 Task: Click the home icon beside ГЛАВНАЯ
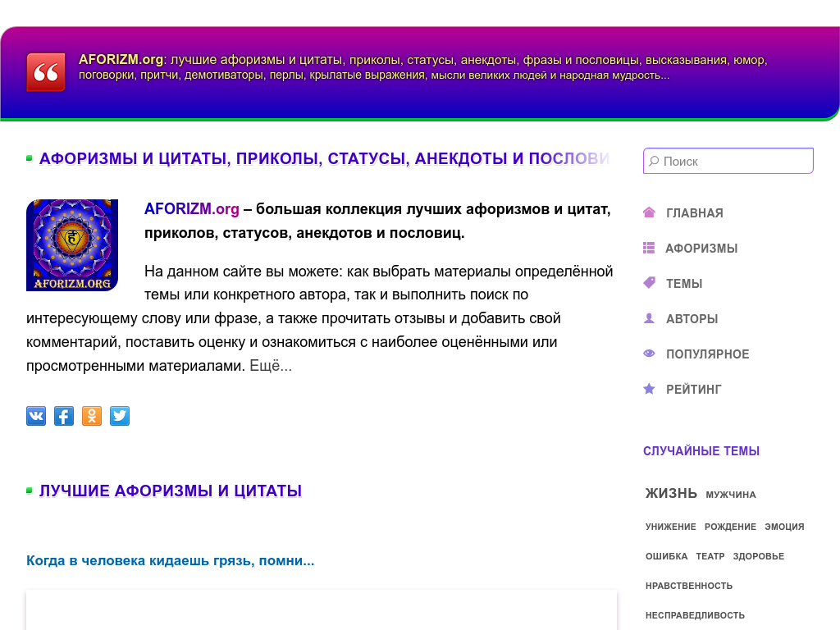click(x=649, y=212)
